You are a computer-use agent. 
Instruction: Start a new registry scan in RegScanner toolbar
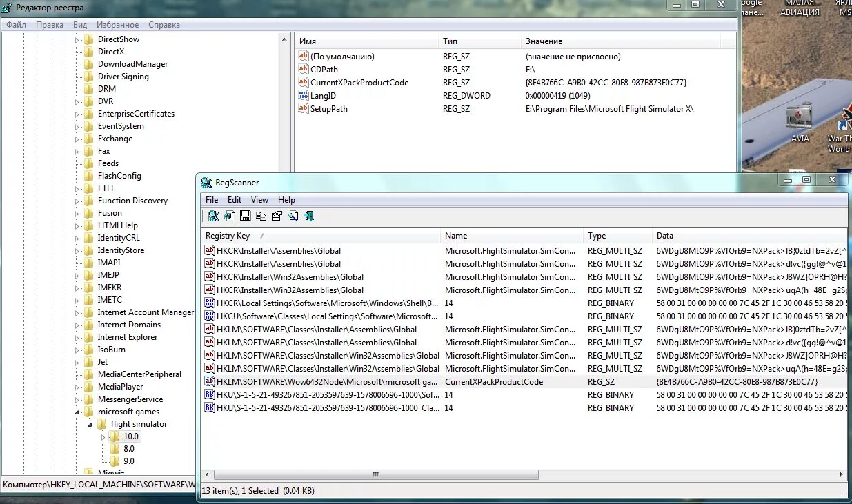click(x=214, y=216)
